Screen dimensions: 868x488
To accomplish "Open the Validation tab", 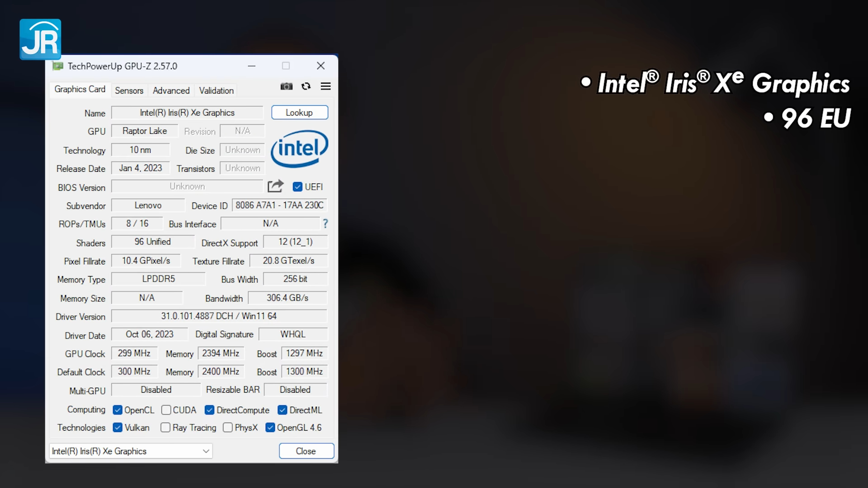I will click(216, 90).
